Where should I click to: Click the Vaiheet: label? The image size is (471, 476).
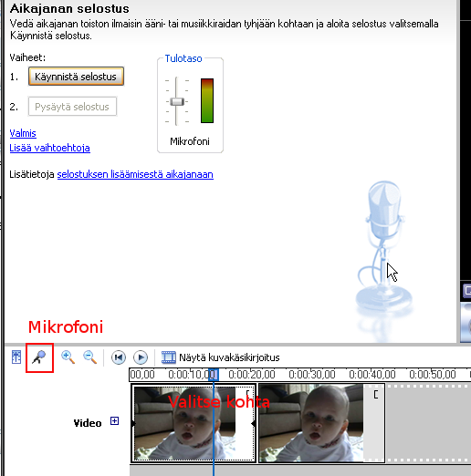tap(27, 57)
